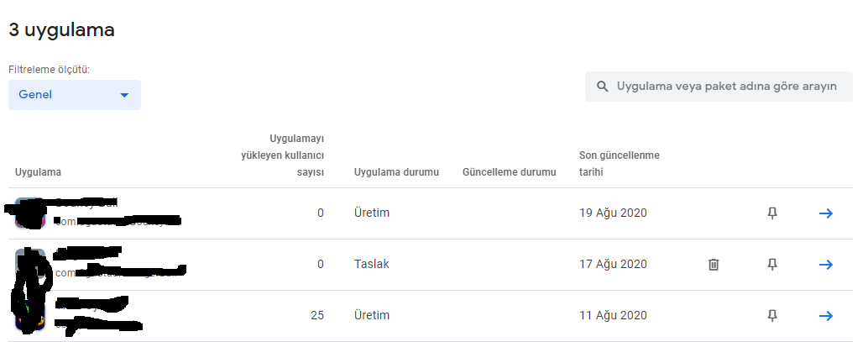Click the Güncelleme durumu column header
Image resolution: width=868 pixels, height=342 pixels.
click(x=510, y=171)
